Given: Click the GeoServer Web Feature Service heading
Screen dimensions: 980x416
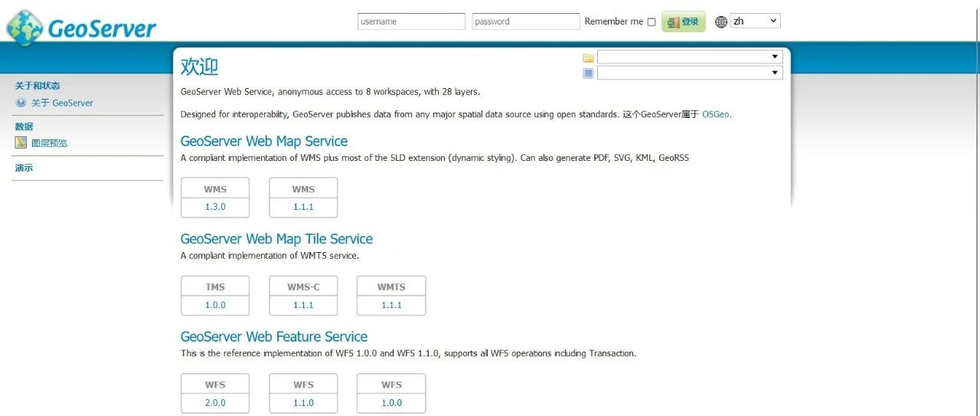Looking at the screenshot, I should (x=274, y=337).
